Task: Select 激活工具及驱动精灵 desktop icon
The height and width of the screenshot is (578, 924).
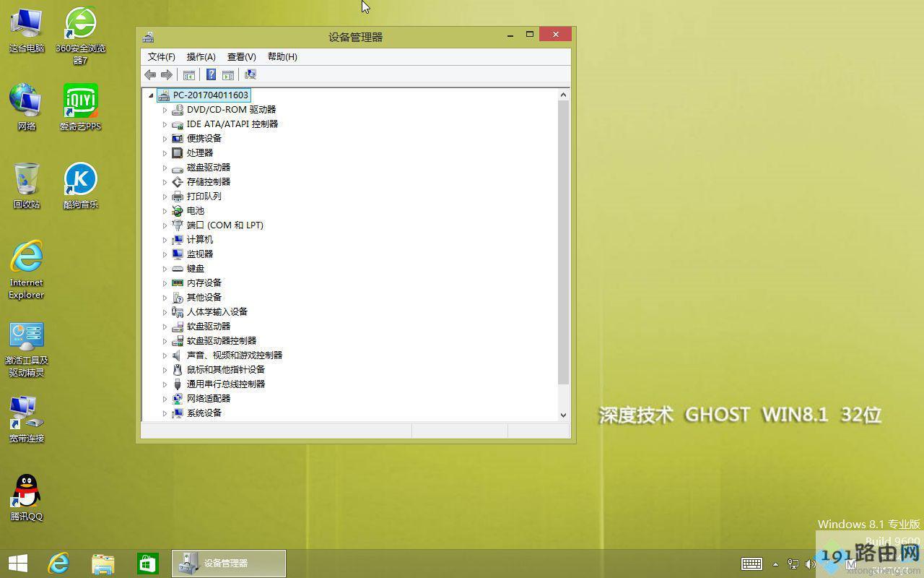Action: (x=27, y=350)
